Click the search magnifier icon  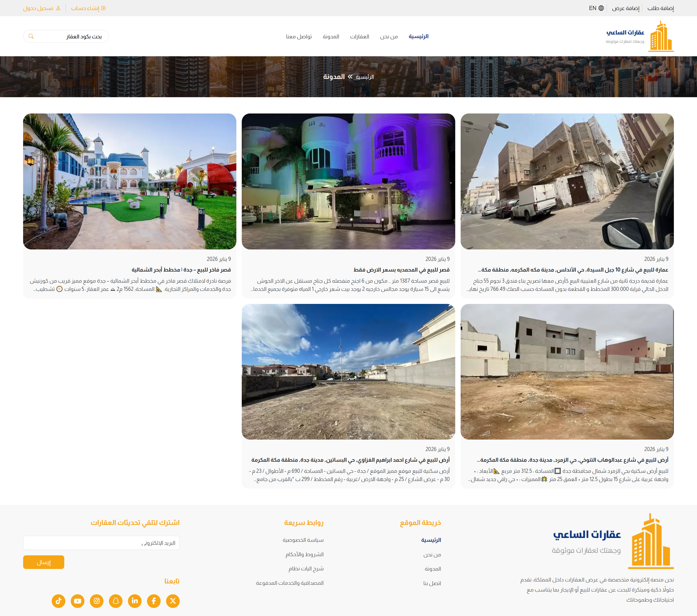[x=31, y=36]
